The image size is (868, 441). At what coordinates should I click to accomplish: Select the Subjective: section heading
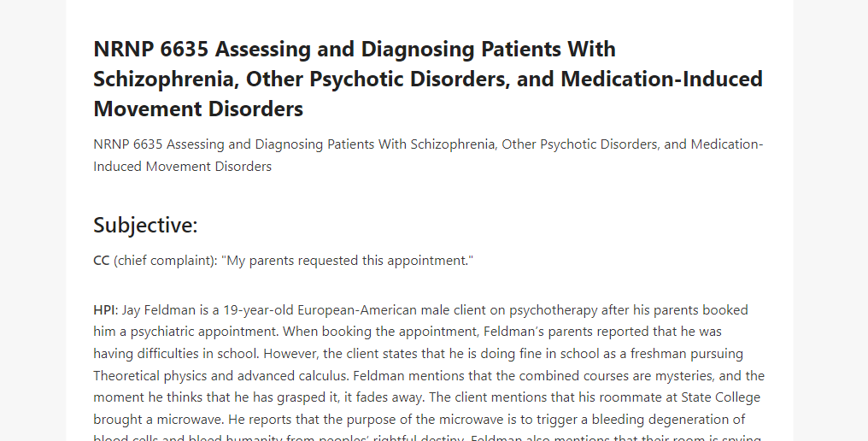tap(145, 225)
